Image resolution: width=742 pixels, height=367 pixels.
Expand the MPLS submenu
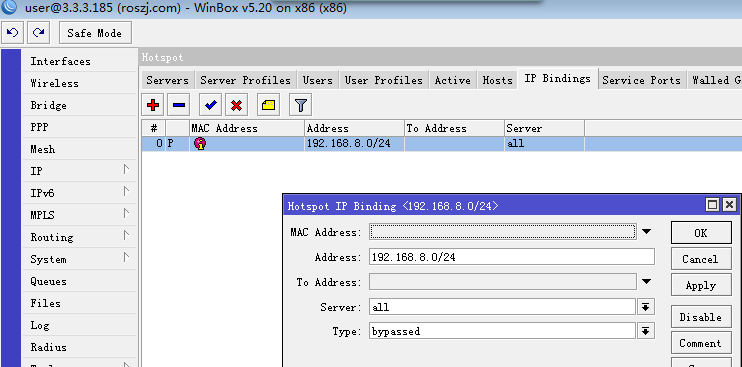click(80, 215)
